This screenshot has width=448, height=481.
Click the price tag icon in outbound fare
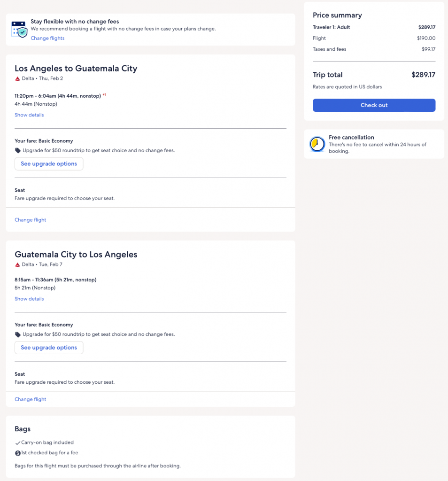pos(18,151)
